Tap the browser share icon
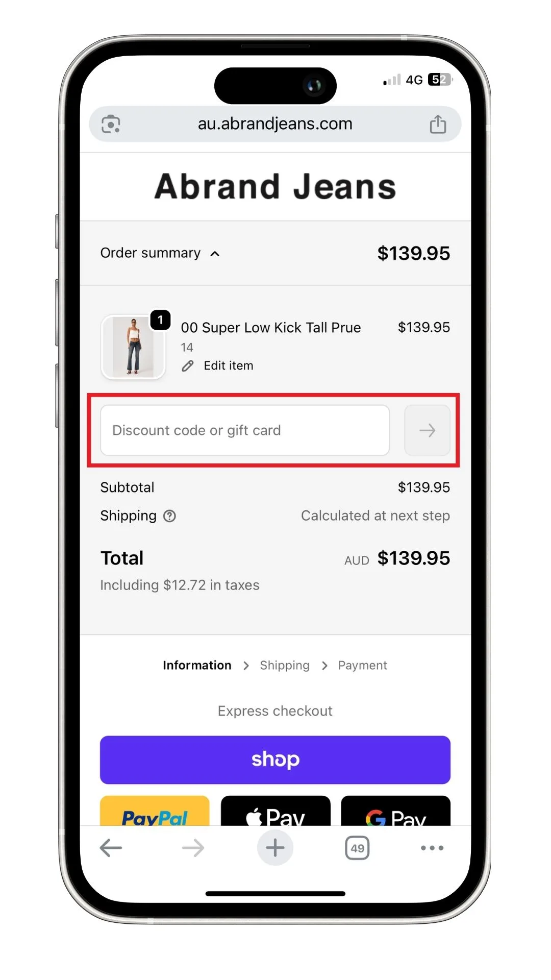The image size is (551, 980). pyautogui.click(x=438, y=124)
